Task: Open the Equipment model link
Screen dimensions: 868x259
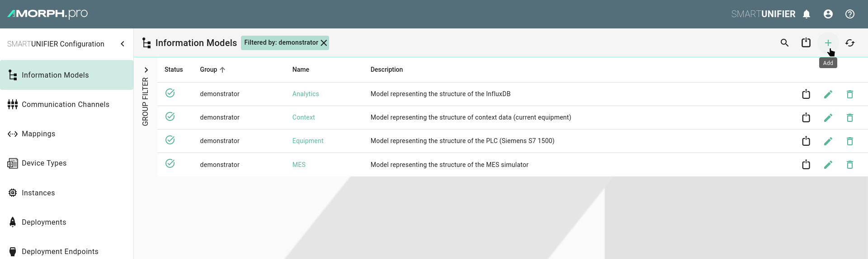Action: [308, 141]
